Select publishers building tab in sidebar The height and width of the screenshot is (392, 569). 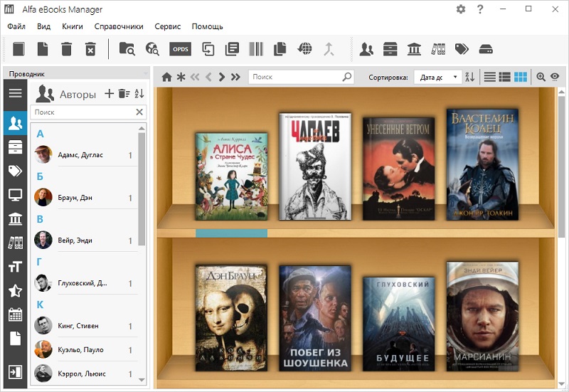click(x=15, y=219)
